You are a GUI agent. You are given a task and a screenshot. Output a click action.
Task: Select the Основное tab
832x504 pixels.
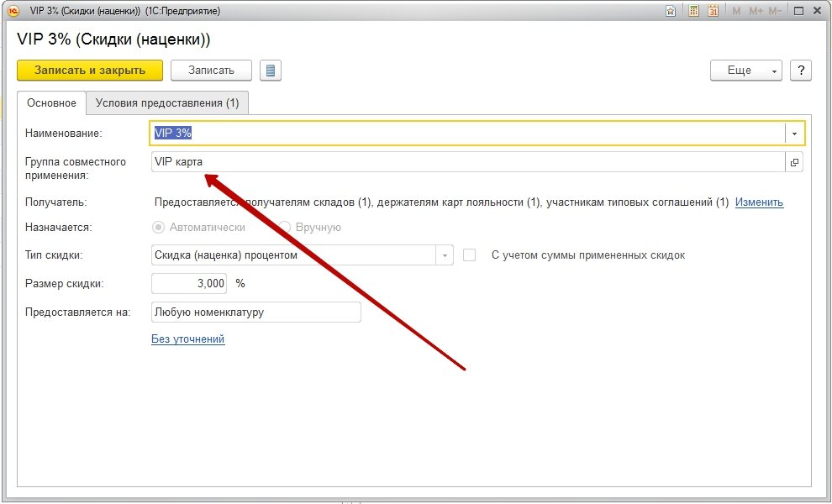[x=51, y=102]
